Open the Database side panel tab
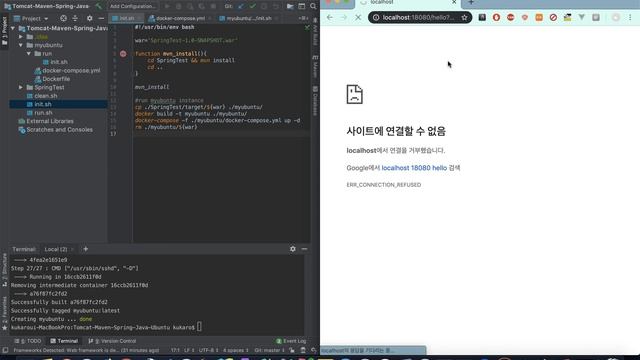 (x=315, y=100)
